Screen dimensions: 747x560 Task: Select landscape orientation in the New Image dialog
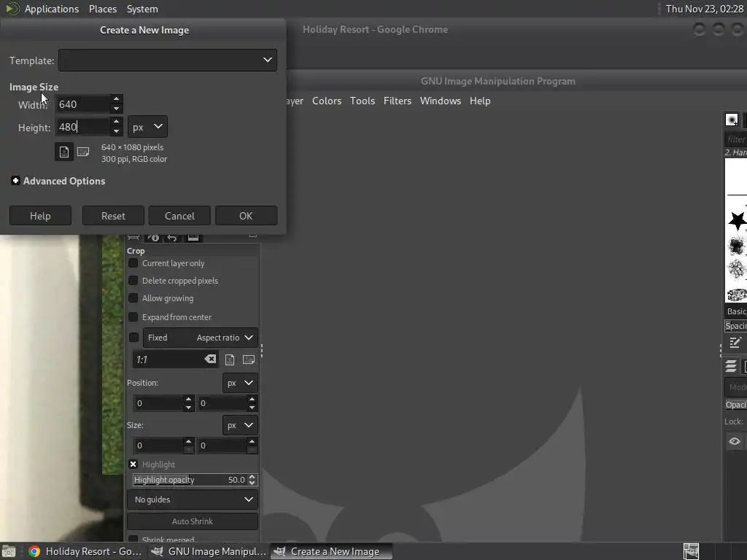[x=83, y=152]
